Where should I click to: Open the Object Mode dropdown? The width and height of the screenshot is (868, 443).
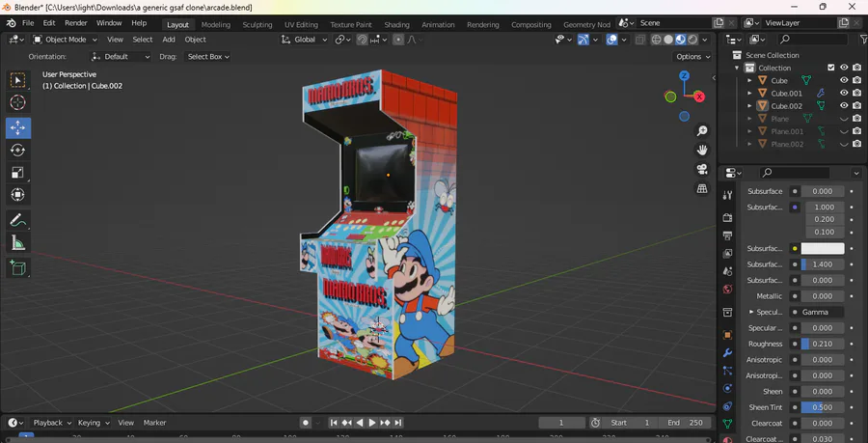pos(66,40)
